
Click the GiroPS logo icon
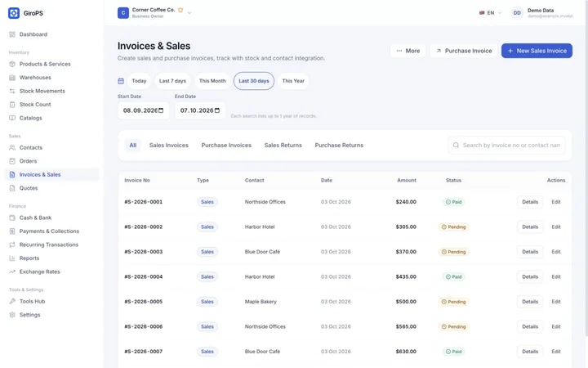tap(14, 13)
